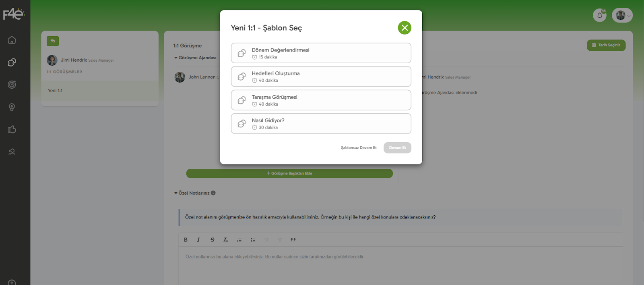The width and height of the screenshot is (644, 285).
Task: Pick the Tanışma Görüşmesi template
Action: pyautogui.click(x=321, y=100)
